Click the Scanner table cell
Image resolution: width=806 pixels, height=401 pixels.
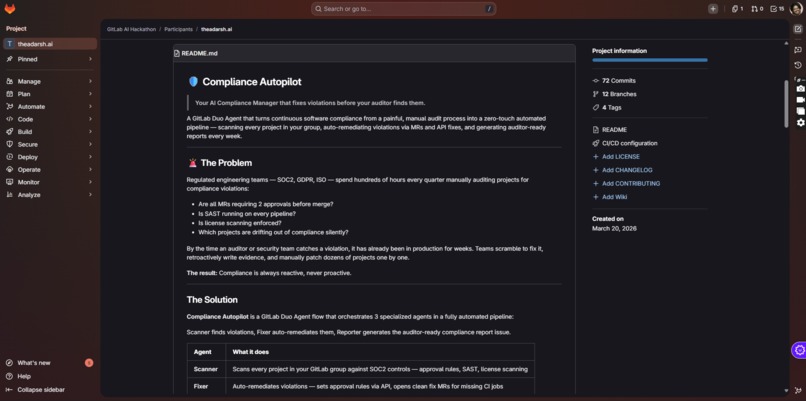coord(206,369)
